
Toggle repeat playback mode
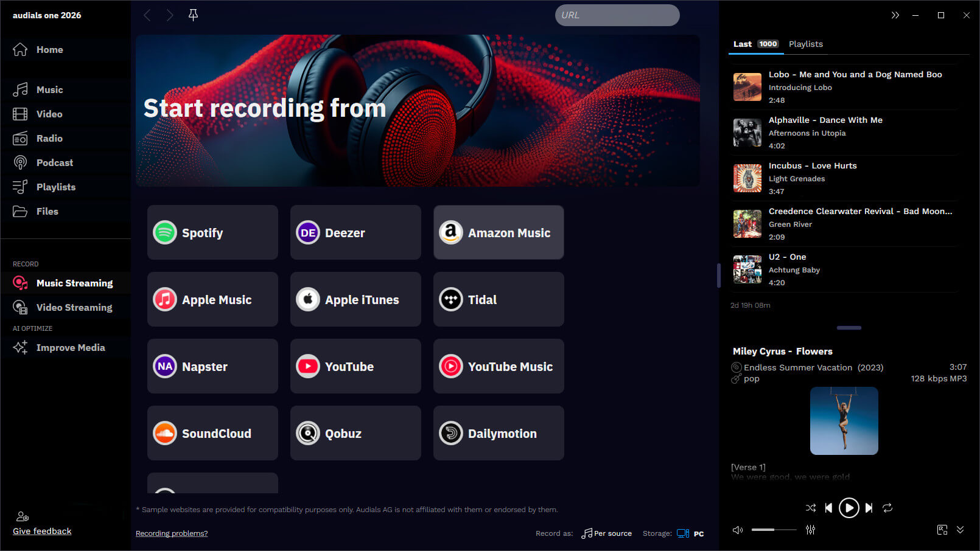(x=888, y=508)
